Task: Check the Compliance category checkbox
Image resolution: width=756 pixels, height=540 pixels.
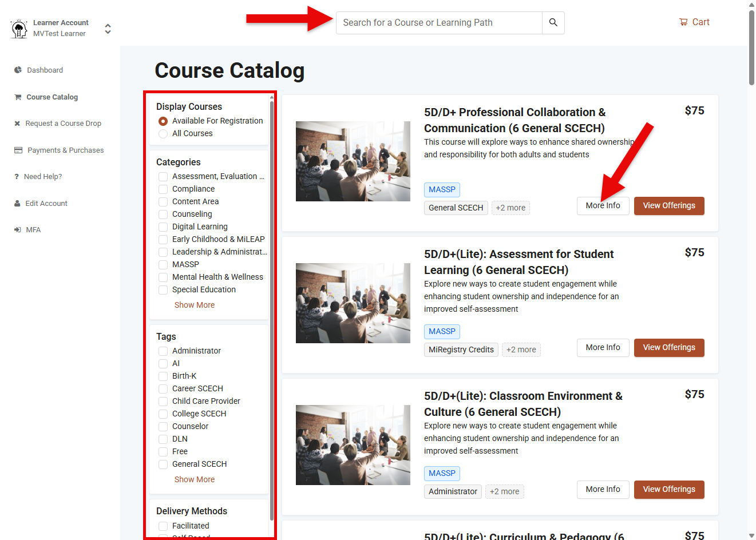Action: coord(163,189)
